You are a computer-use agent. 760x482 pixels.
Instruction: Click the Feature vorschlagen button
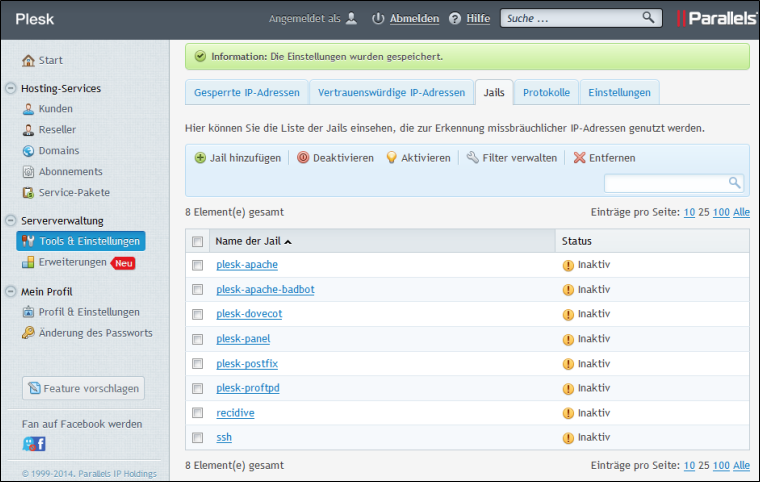(83, 388)
